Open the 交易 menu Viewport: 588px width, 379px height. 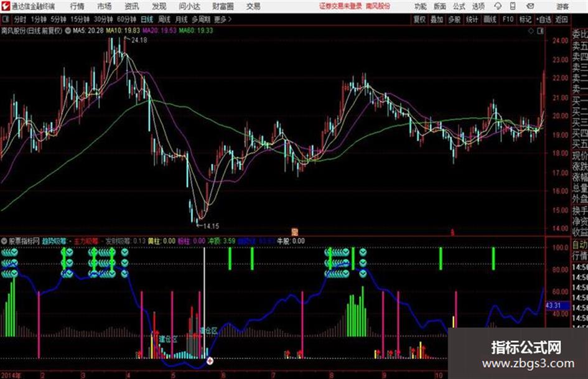pyautogui.click(x=253, y=6)
